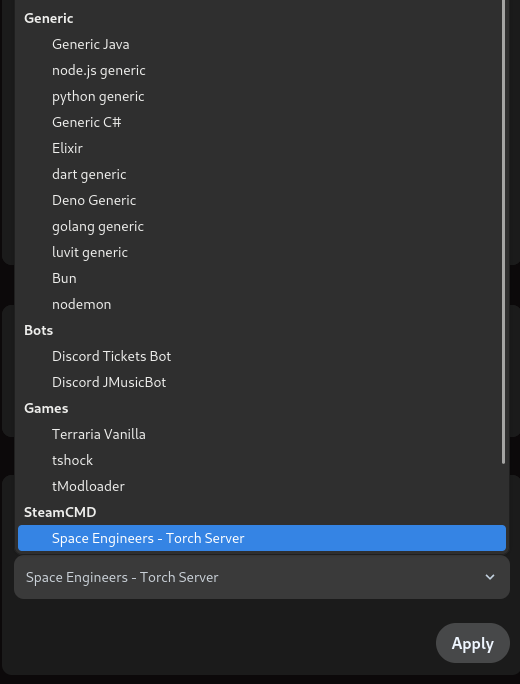Screen dimensions: 520x684
Task: Click the Apply button
Action: (473, 643)
